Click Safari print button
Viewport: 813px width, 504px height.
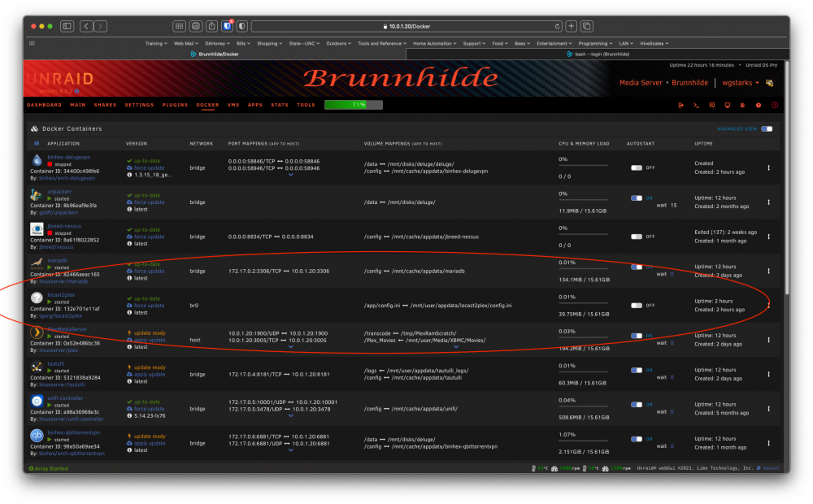[x=196, y=26]
